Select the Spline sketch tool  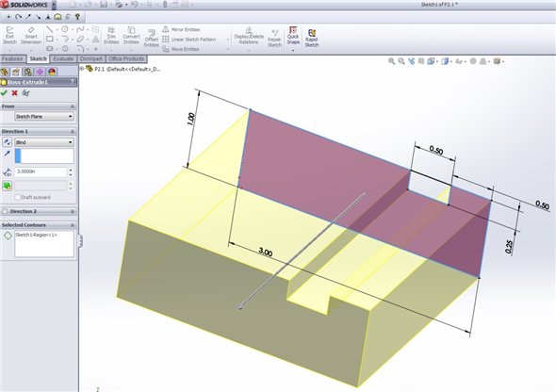click(80, 29)
